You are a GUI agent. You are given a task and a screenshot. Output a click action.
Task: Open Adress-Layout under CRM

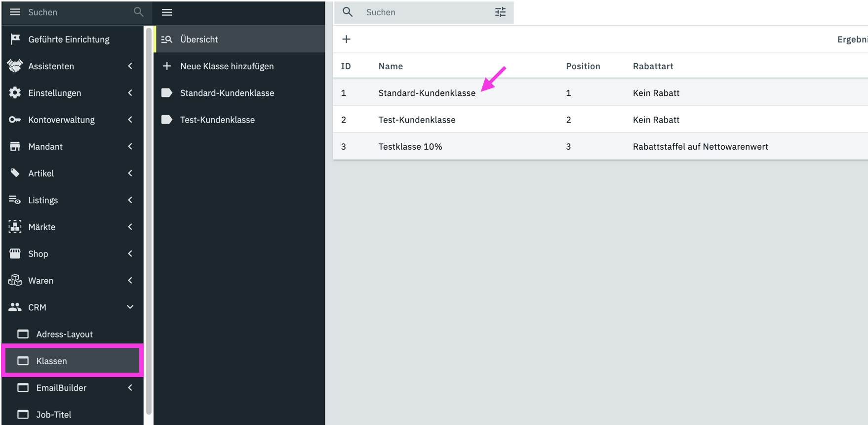[x=64, y=335]
